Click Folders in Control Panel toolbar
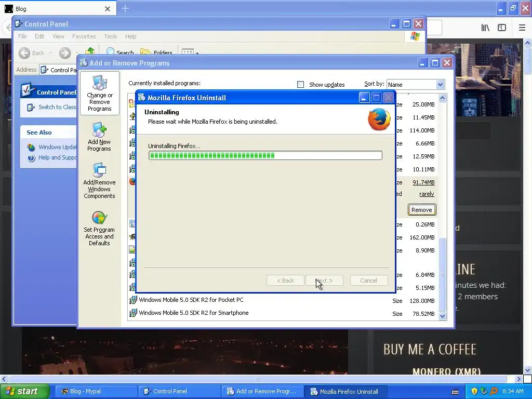 156,52
